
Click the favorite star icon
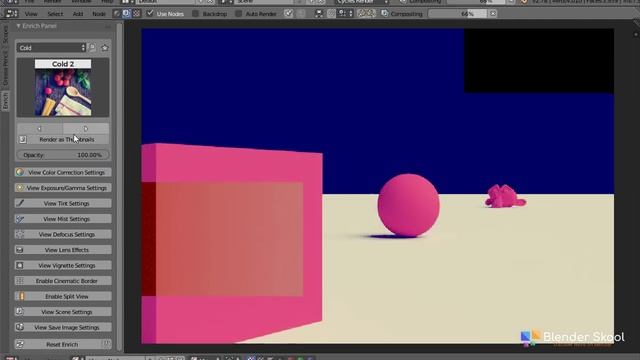click(105, 48)
